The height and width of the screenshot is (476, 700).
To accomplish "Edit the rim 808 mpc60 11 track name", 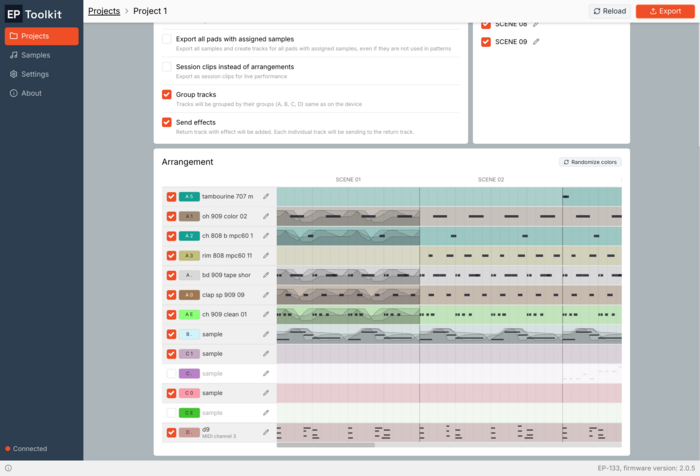I will [266, 255].
